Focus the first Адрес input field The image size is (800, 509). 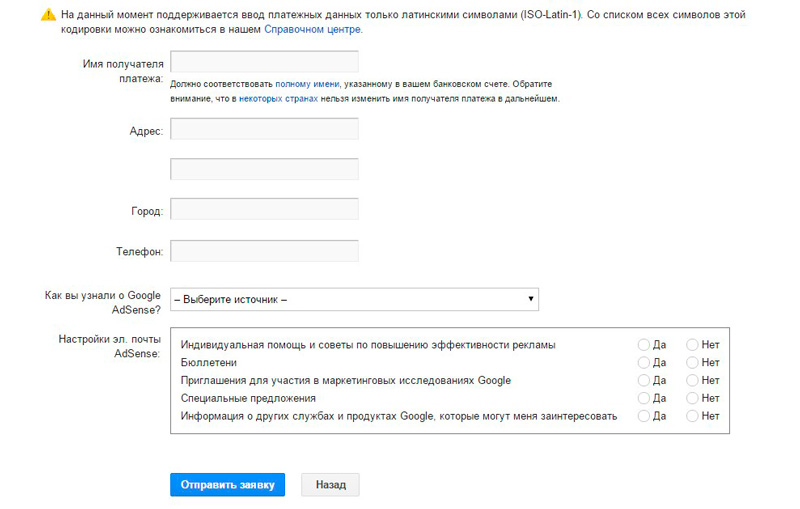pyautogui.click(x=264, y=130)
